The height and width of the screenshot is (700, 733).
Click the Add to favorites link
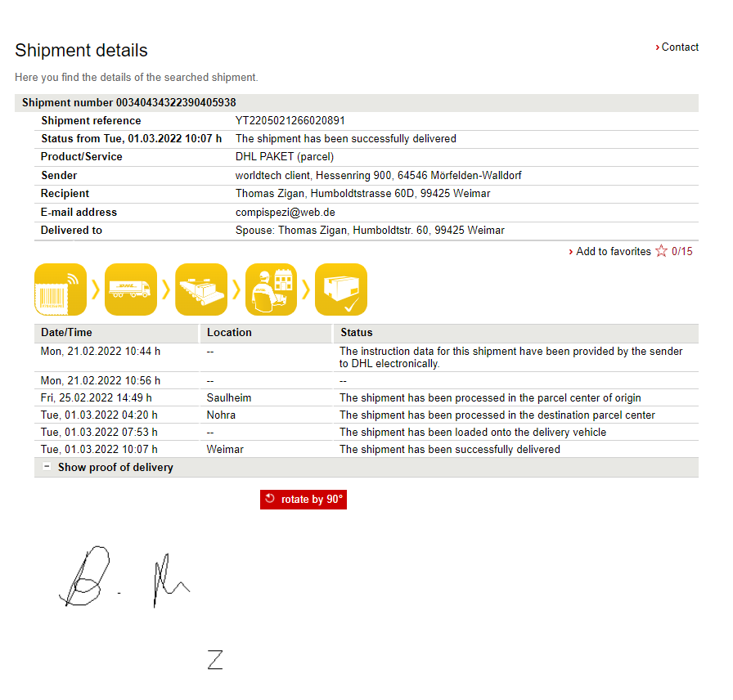click(x=613, y=251)
